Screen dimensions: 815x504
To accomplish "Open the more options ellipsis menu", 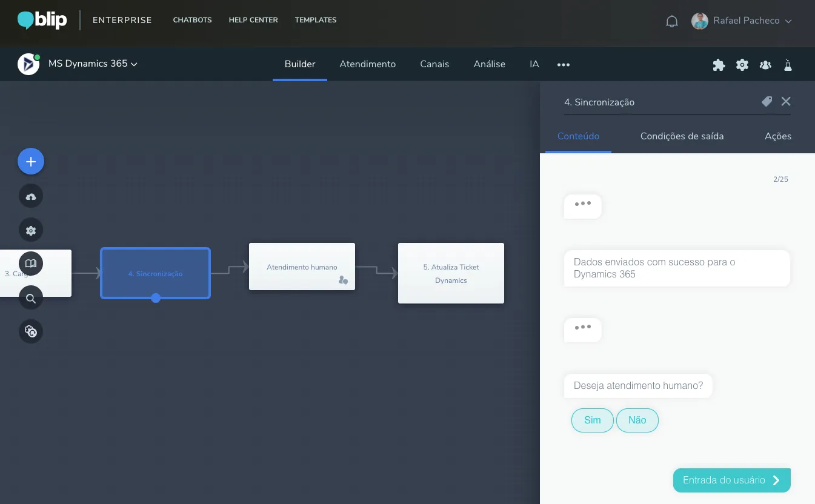I will 564,65.
